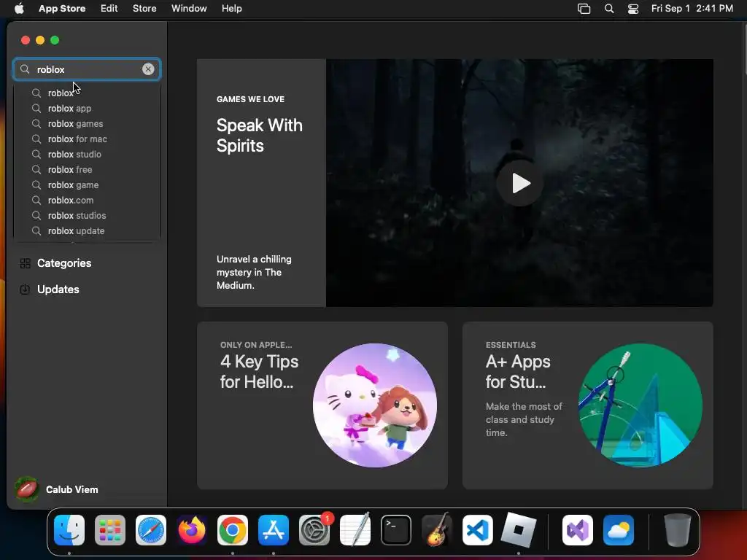747x560 pixels.
Task: Pick the 'roblox.com' suggestion
Action: [x=87, y=200]
